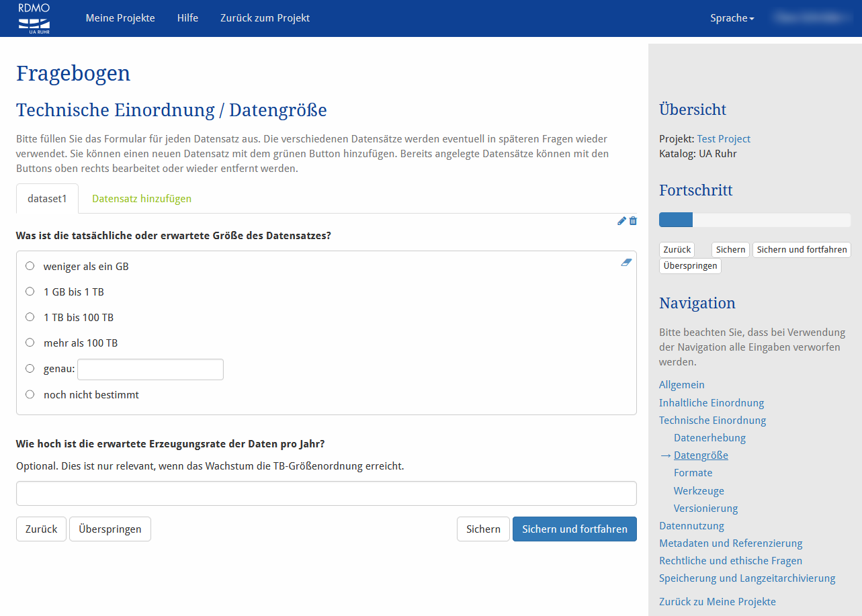Click the bottom 'Überspringen' button
Viewport: 862px width, 616px height.
coord(110,529)
